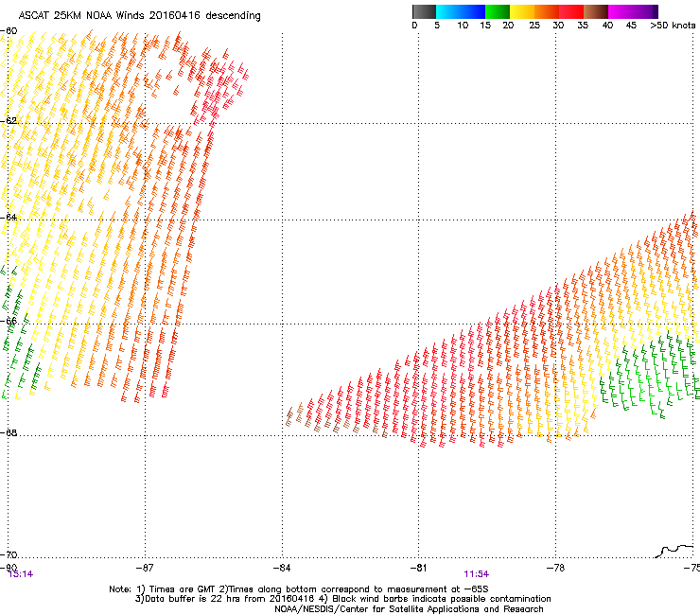Click the note line starting 'Note: 1) Times are GMT'

(x=298, y=589)
